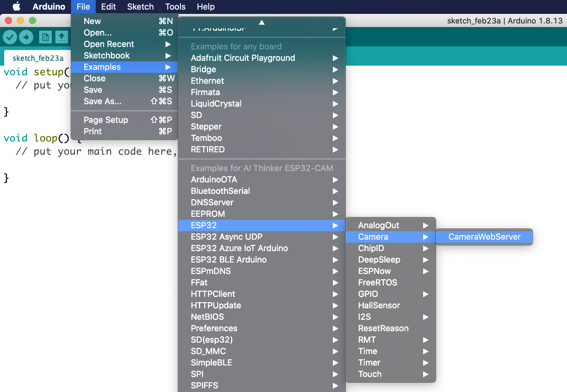This screenshot has width=567, height=392.
Task: Open the Apple menu
Action: tap(17, 7)
